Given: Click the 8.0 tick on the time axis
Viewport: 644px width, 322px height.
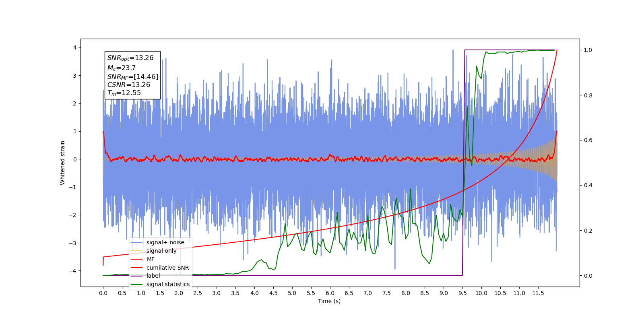Looking at the screenshot, I should click(x=406, y=293).
